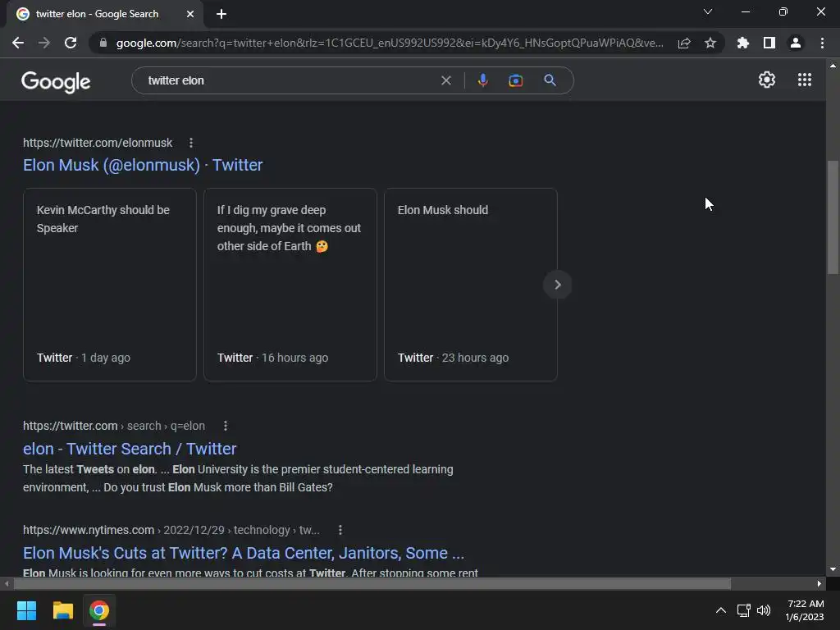The image size is (840, 630).
Task: Show hidden system tray icons
Action: pos(721,610)
